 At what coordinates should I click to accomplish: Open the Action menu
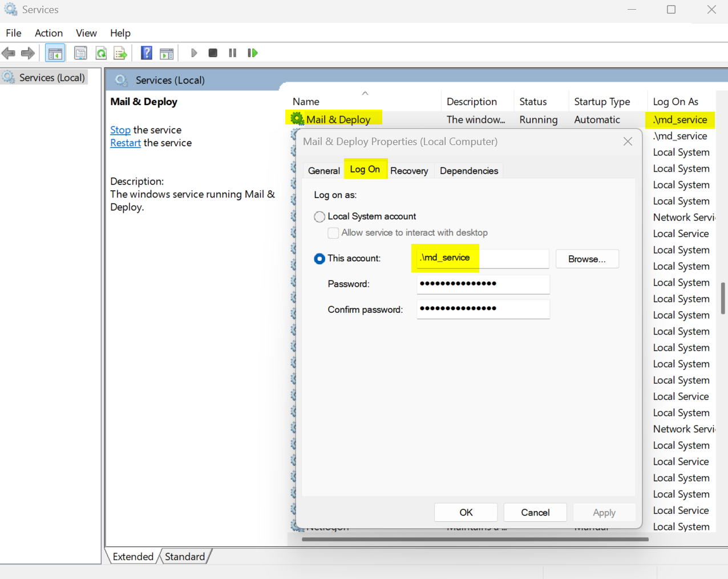(48, 33)
